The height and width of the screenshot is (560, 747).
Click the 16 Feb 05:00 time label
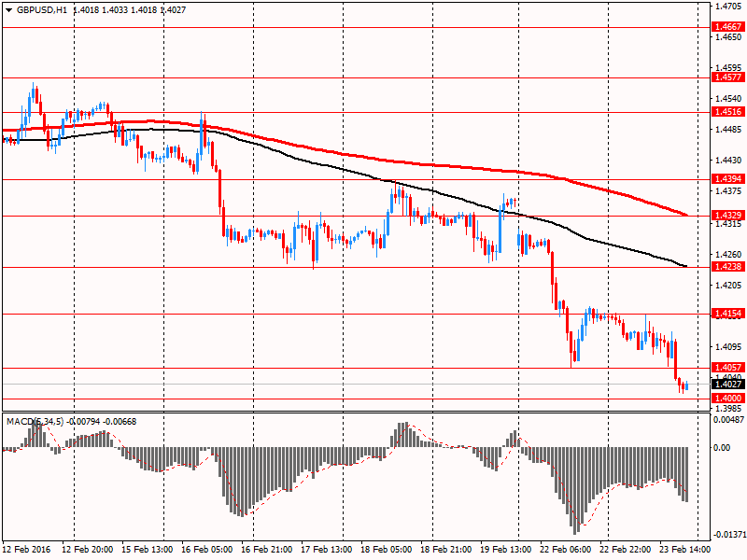tap(207, 550)
